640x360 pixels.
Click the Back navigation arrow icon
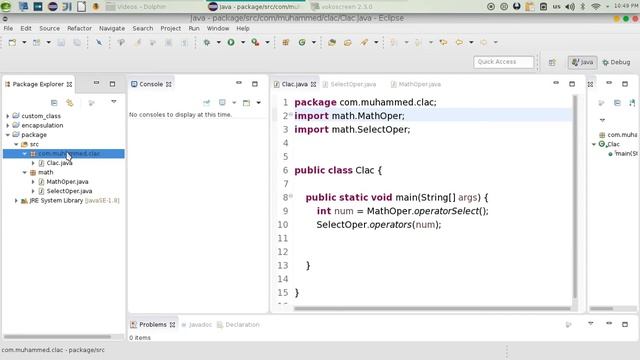[459, 42]
